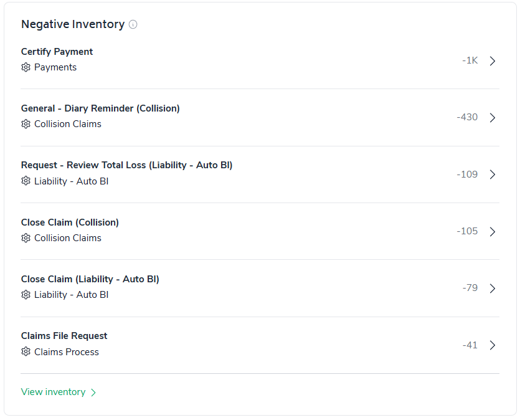Select the Certify Payment title
Screen dimensions: 520x420
point(57,52)
